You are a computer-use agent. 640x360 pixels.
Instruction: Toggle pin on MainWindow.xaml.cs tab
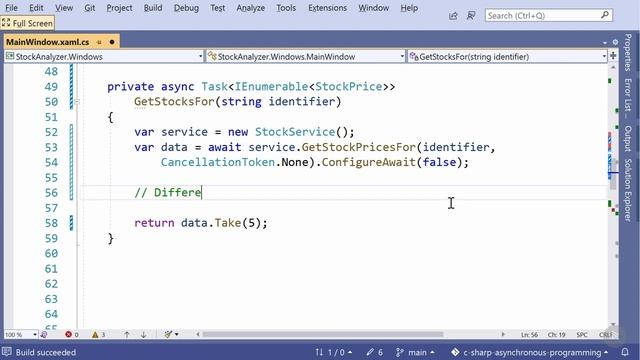click(x=99, y=42)
